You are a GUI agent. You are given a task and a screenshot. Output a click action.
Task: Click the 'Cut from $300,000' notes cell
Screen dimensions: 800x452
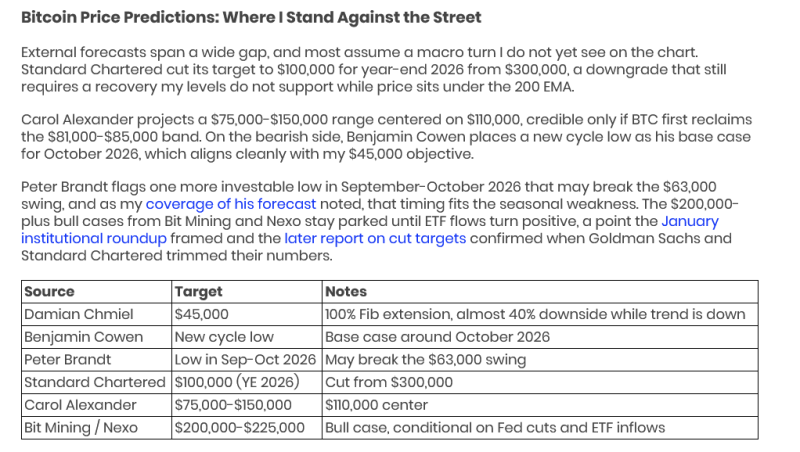(540, 382)
